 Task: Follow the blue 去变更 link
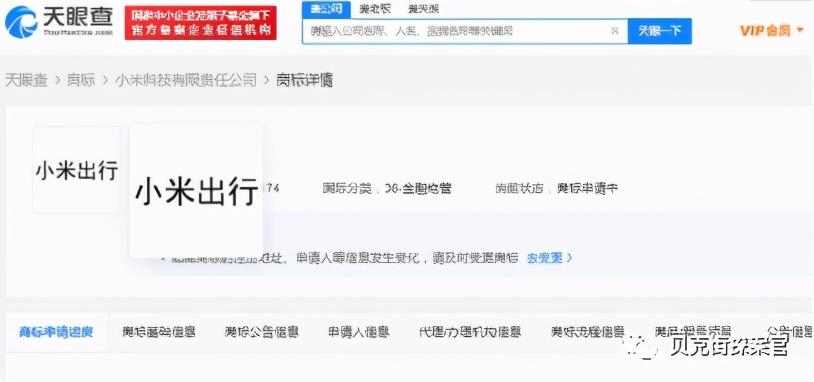[x=549, y=257]
